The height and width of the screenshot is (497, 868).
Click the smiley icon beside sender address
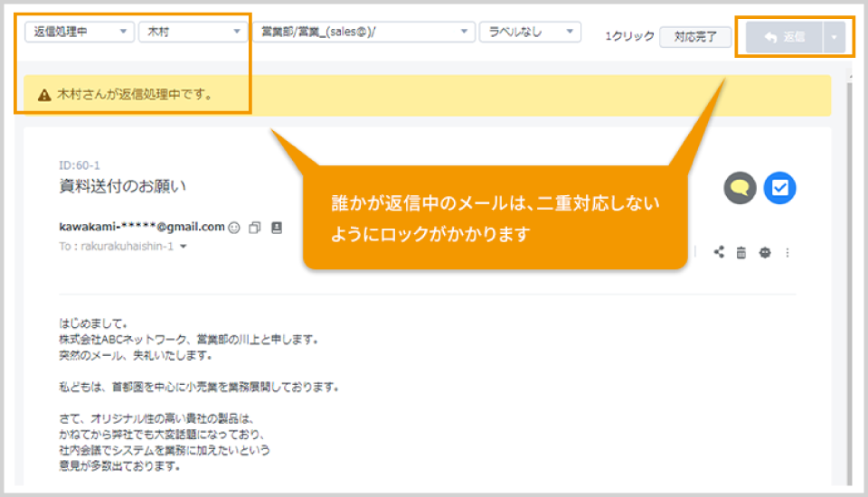(234, 228)
